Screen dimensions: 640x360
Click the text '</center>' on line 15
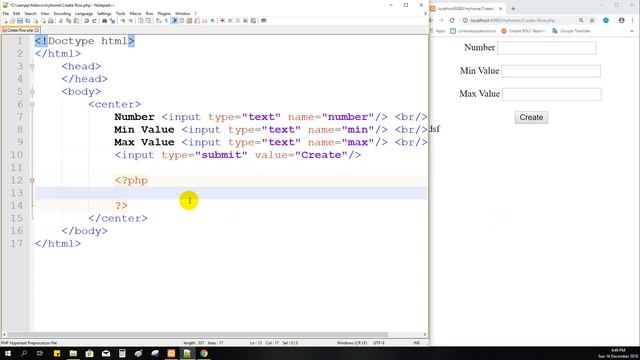pos(118,218)
